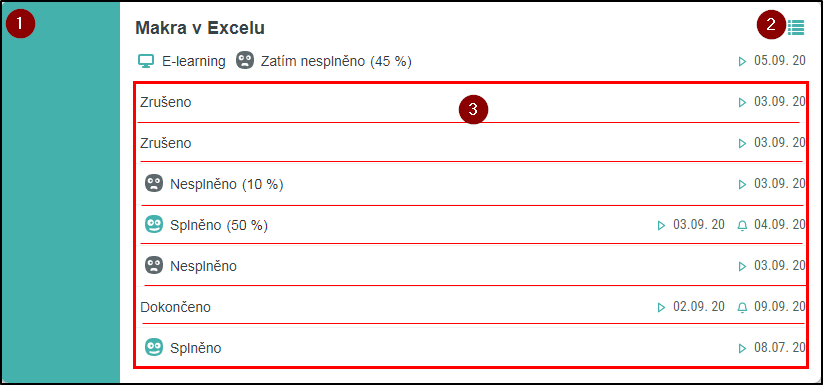The image size is (823, 385).
Task: Select the first Zrušeno attempt row
Action: pos(471,103)
